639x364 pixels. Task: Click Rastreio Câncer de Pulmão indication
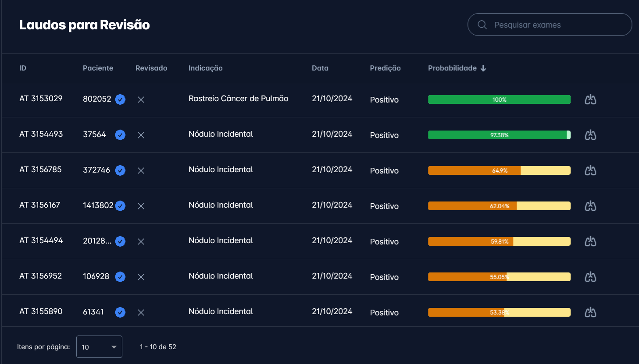click(238, 99)
